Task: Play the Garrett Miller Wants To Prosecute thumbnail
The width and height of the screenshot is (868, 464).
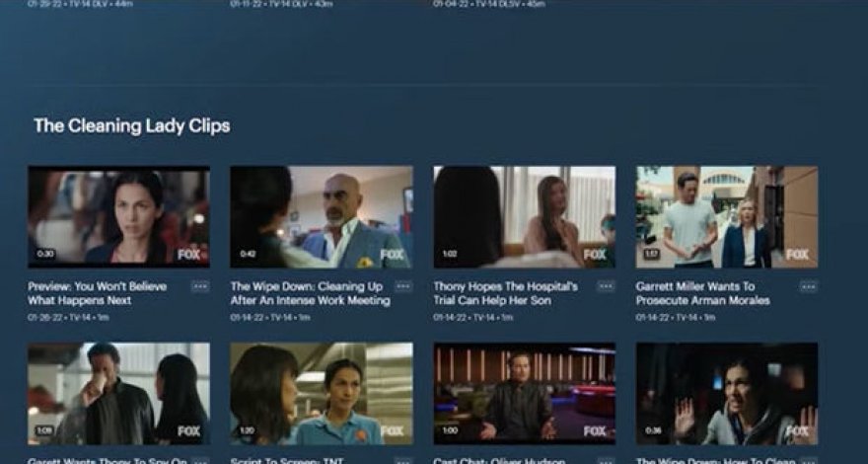Action: (x=726, y=216)
